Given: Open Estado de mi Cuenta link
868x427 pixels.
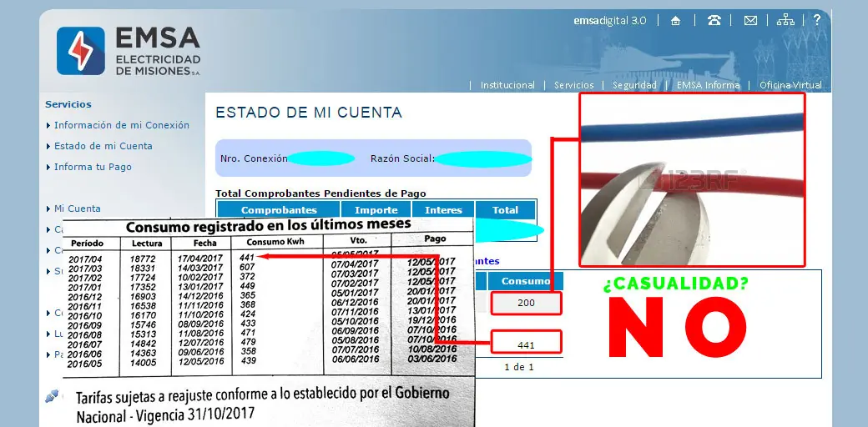Looking at the screenshot, I should 103,146.
